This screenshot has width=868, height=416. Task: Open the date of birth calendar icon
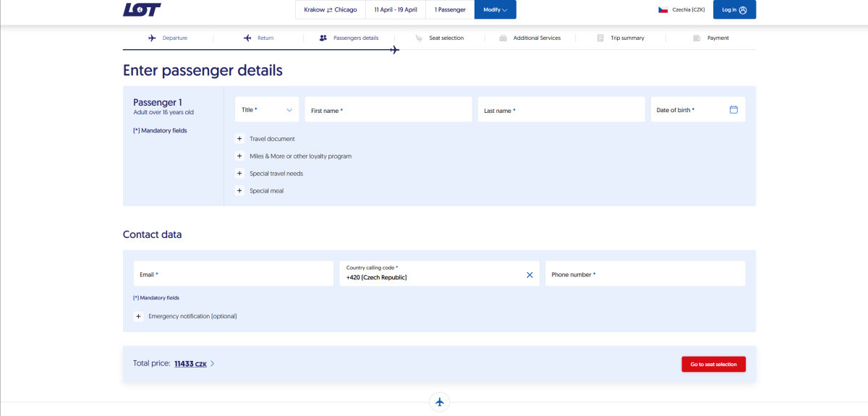tap(733, 110)
